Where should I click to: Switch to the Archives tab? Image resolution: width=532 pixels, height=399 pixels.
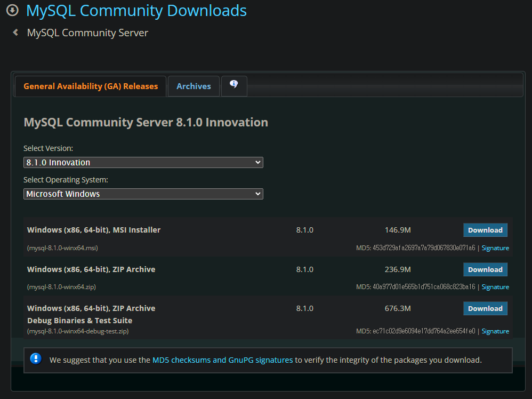tap(194, 86)
